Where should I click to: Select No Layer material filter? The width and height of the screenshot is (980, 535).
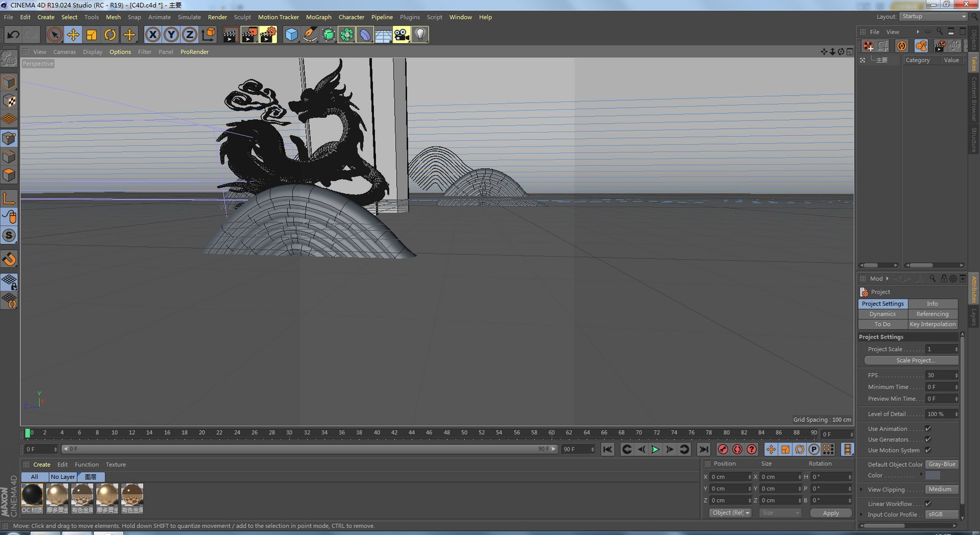point(63,477)
